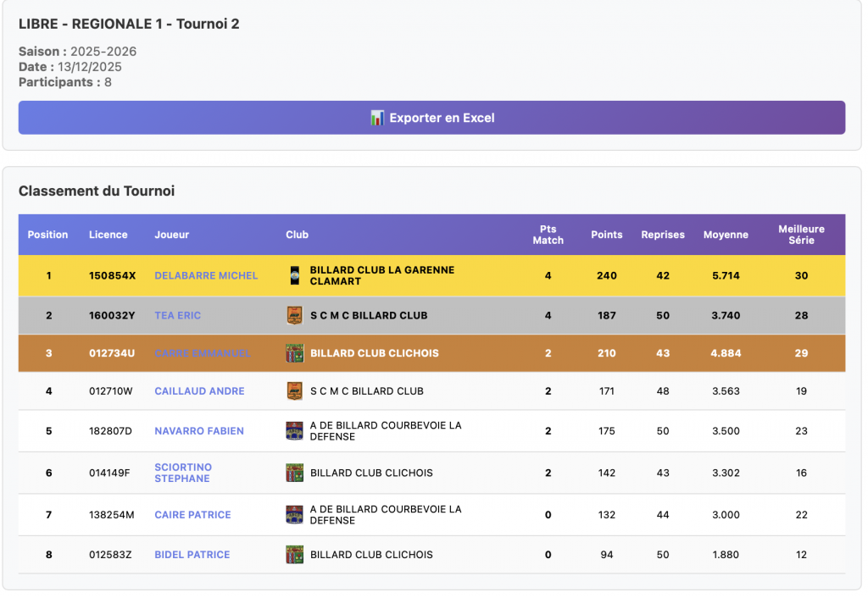Click Billard Club Clichois logo in third row

294,353
